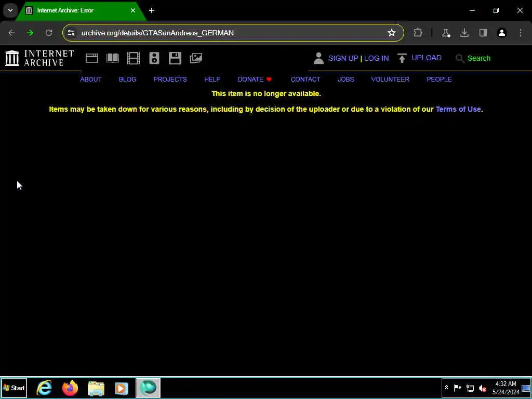Screen dimensions: 532x399
Task: Open the Texts book icon
Action: 113,58
